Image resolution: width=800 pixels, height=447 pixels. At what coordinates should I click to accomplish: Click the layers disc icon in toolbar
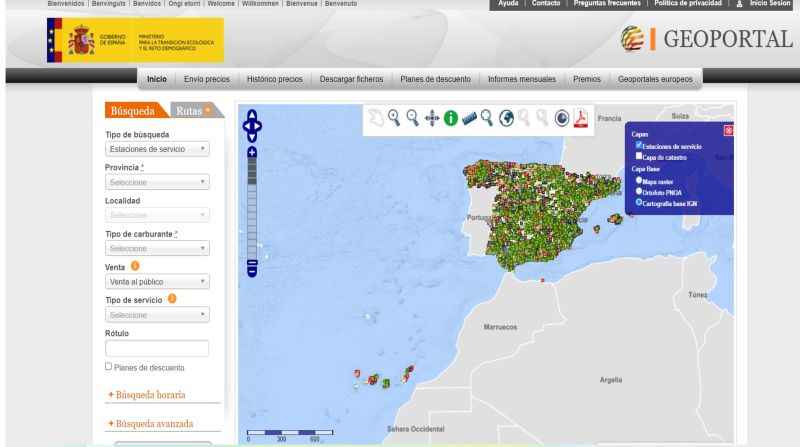tap(562, 118)
